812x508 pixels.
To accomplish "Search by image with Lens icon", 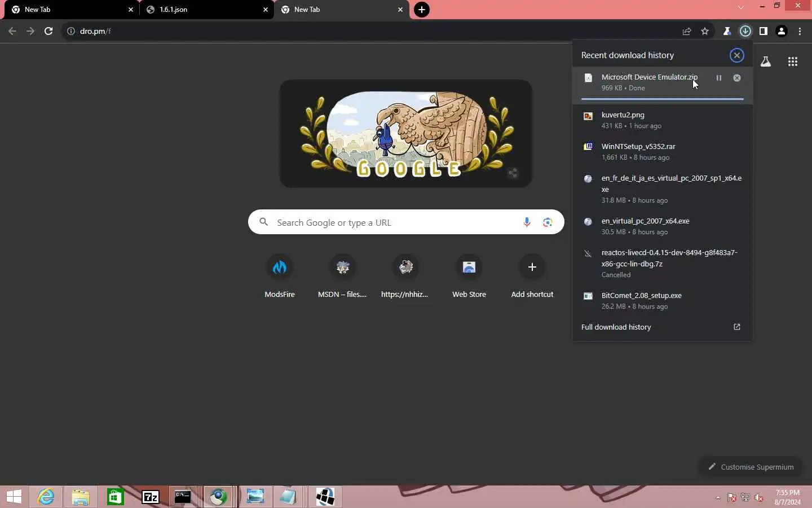I will pos(548,222).
